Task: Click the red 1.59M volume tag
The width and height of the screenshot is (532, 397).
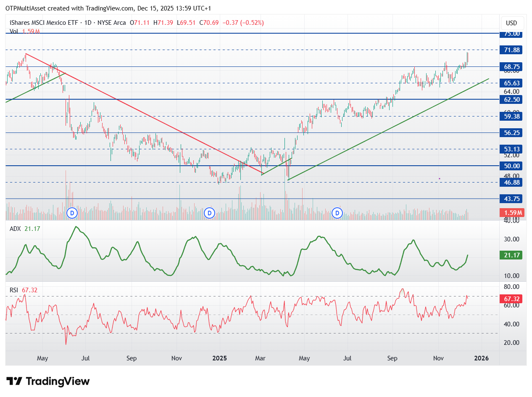Action: (x=511, y=213)
